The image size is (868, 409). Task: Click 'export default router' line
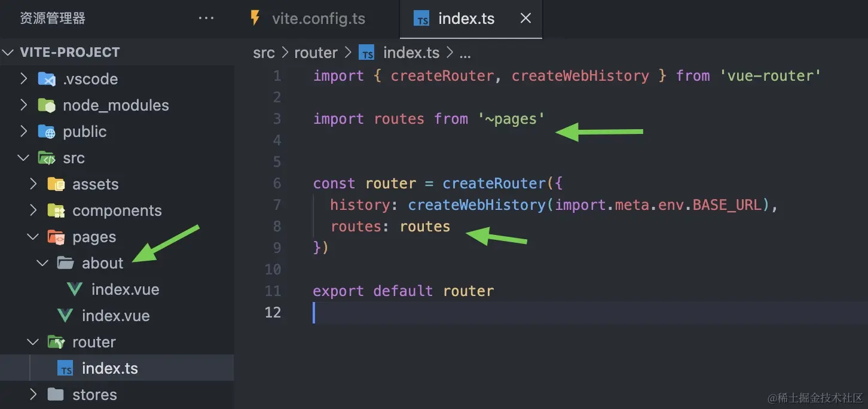[404, 291]
